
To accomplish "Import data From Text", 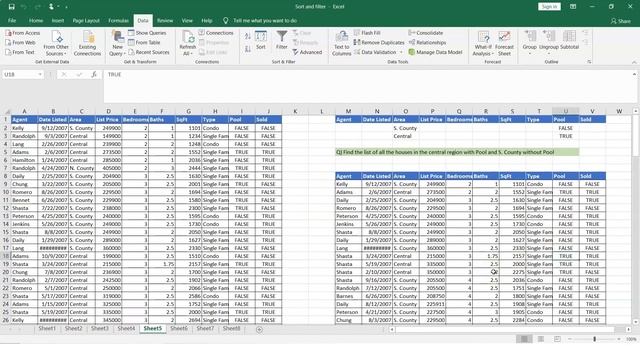I will (x=20, y=52).
